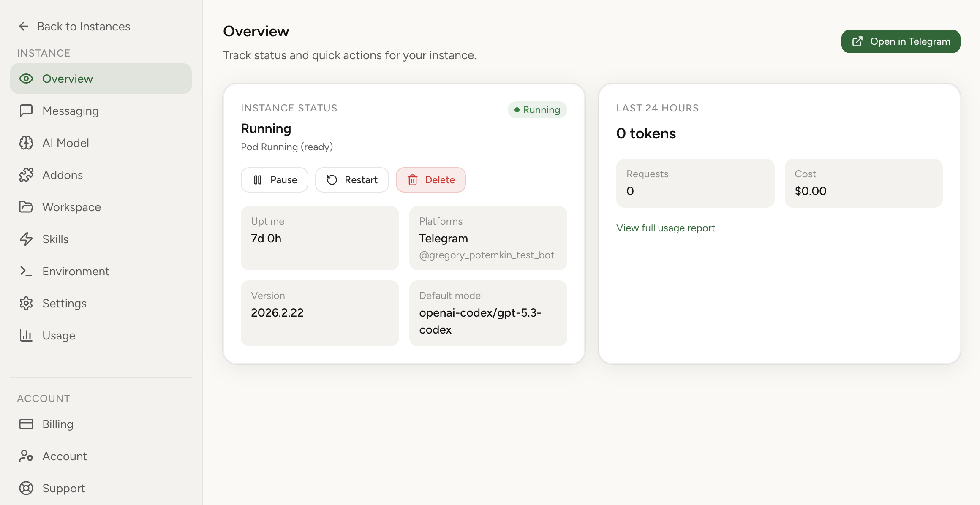Viewport: 980px width, 505px height.
Task: Click the Skills lightning icon
Action: click(26, 239)
